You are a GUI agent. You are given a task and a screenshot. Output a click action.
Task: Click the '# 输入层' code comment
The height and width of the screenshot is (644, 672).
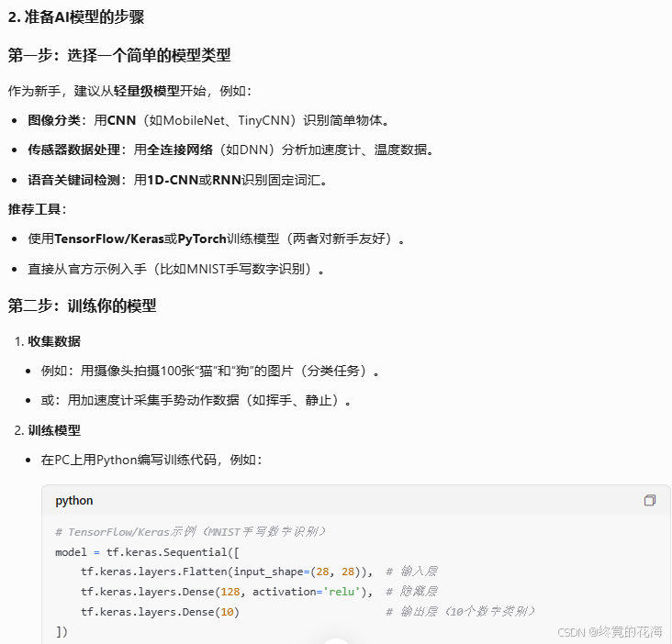click(411, 572)
